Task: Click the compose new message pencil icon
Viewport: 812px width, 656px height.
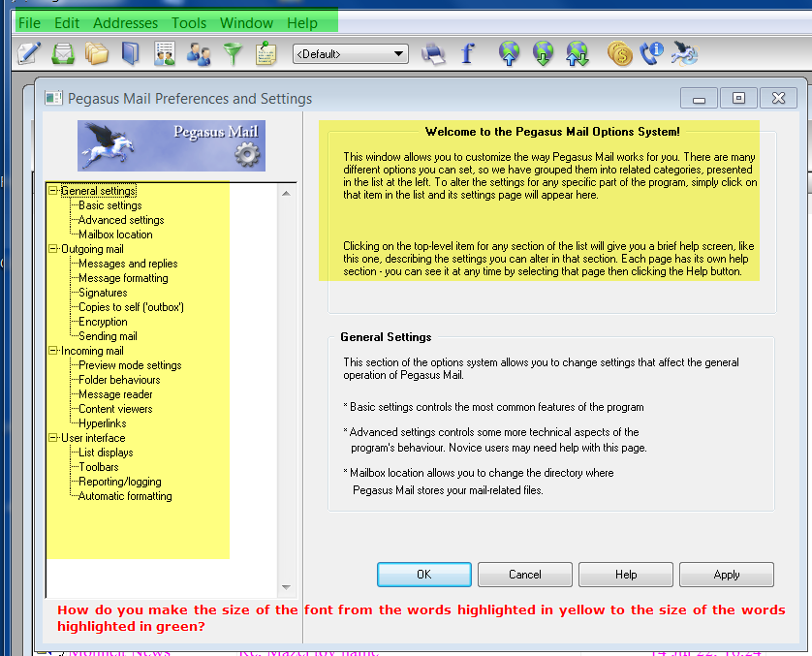Action: 28,54
